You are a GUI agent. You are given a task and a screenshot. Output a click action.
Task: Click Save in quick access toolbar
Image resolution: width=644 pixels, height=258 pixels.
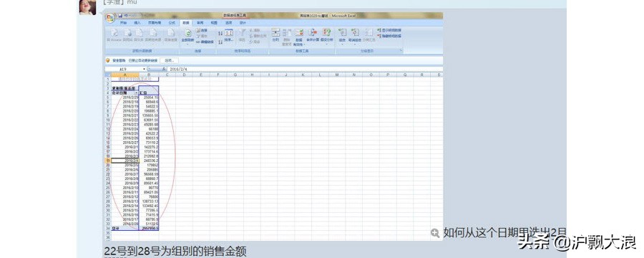(x=120, y=16)
